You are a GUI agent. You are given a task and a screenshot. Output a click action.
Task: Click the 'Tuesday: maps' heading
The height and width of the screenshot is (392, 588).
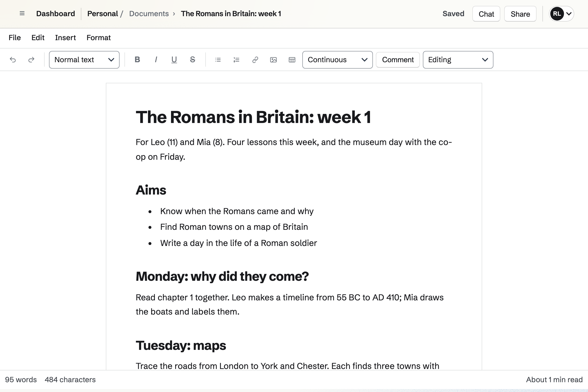[181, 345]
